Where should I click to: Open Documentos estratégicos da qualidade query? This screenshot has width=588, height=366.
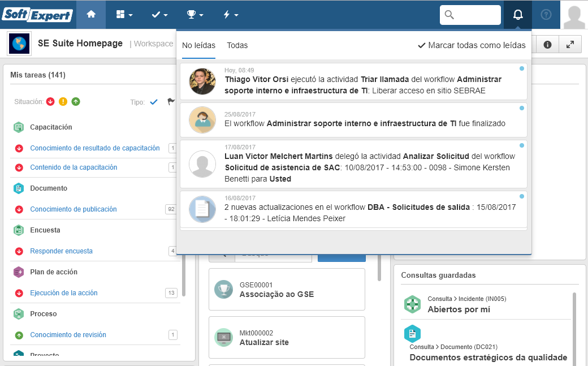tap(488, 358)
